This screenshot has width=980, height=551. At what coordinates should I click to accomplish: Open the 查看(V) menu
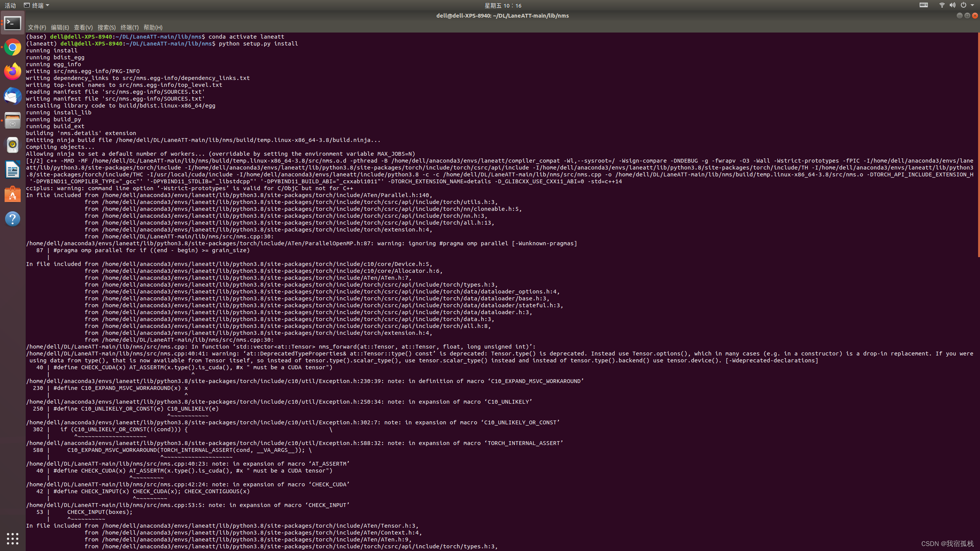click(x=83, y=28)
